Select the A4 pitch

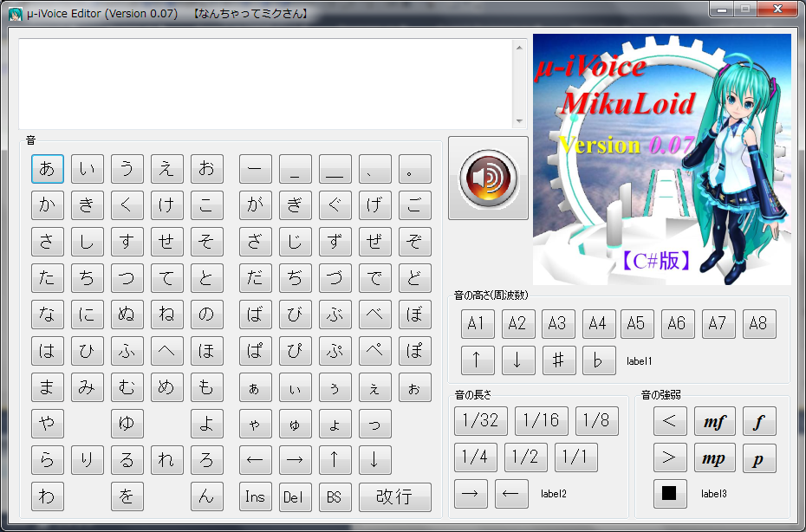599,323
